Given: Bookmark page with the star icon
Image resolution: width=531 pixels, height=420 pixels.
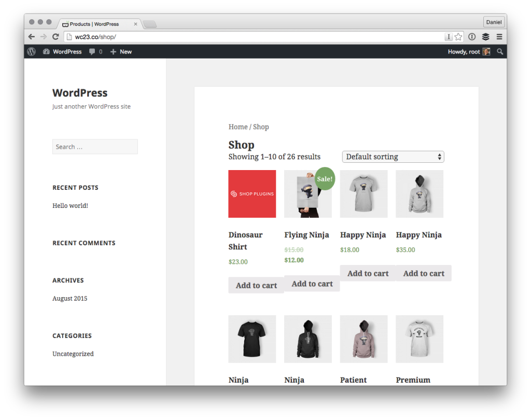Looking at the screenshot, I should (458, 37).
